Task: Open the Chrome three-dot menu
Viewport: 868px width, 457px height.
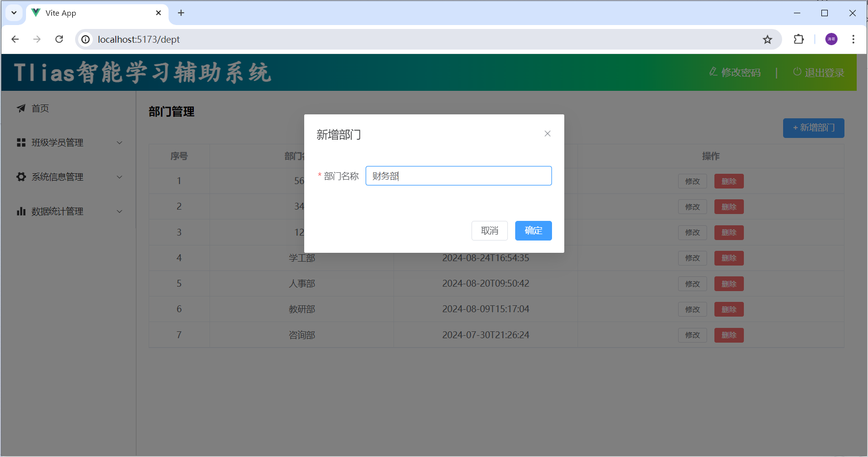Action: point(853,39)
